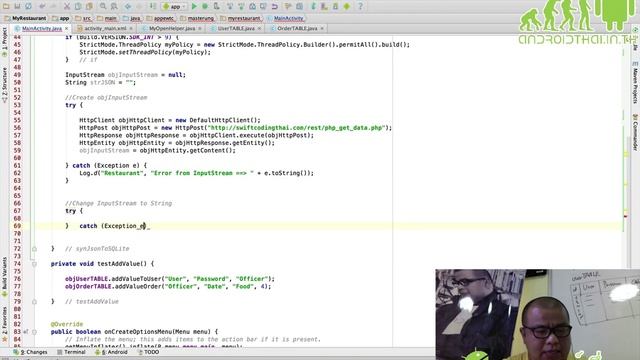The width and height of the screenshot is (640, 360).
Task: Click the Replace icon beside Find
Action: coord(114,6)
